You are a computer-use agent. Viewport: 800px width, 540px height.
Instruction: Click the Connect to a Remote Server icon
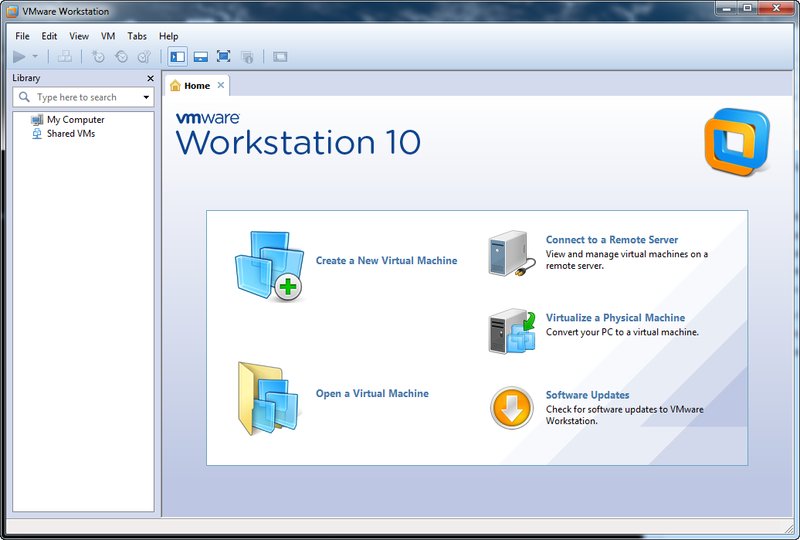(x=512, y=254)
